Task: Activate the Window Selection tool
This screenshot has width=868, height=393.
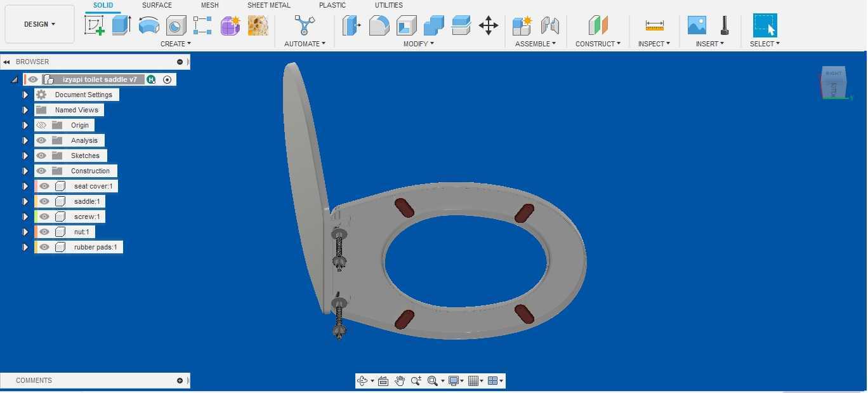Action: coord(765,25)
